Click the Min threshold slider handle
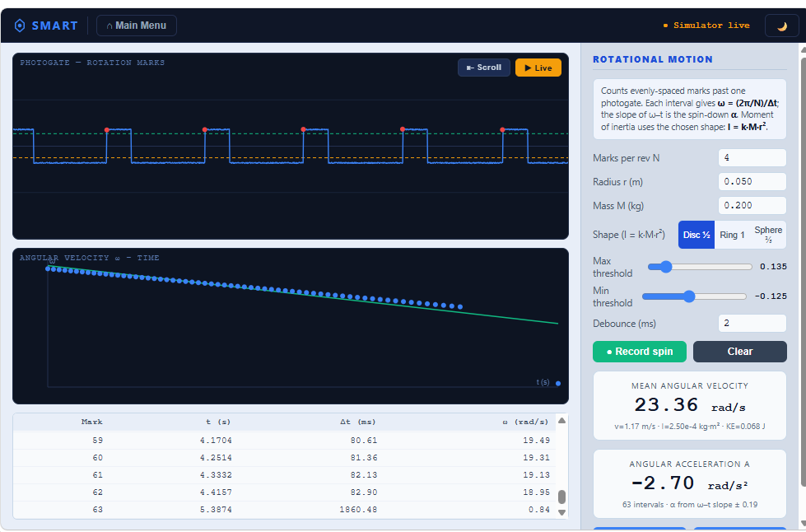This screenshot has height=532, width=806. click(x=689, y=296)
